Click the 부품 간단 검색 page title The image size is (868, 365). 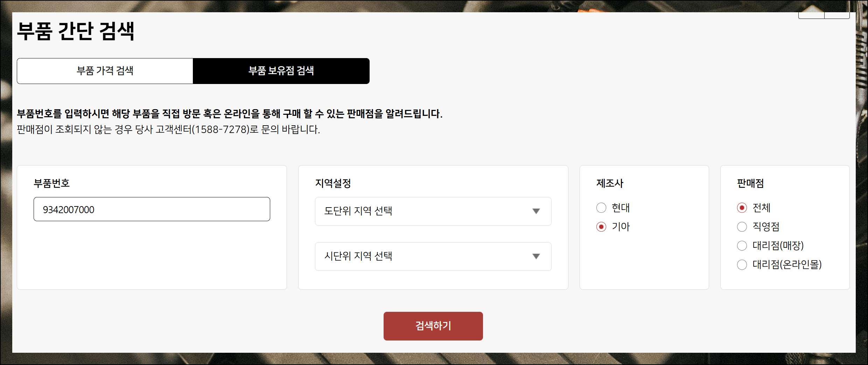click(76, 31)
